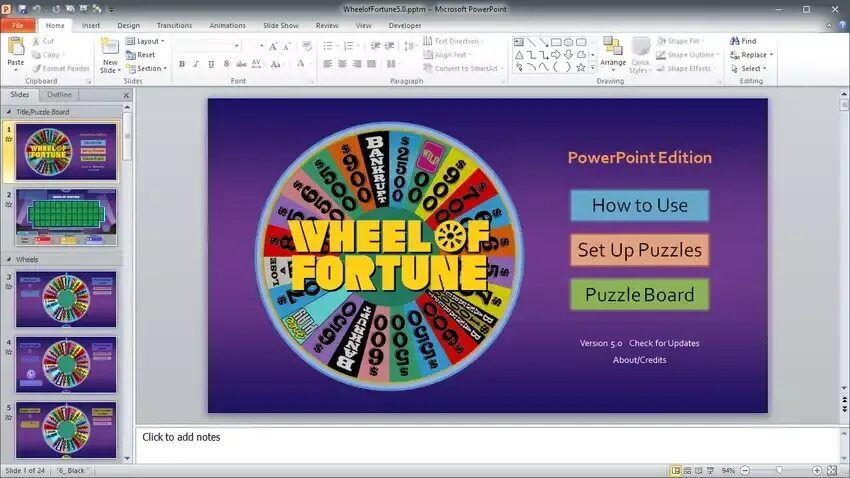Click the About/Credits link
Image resolution: width=850 pixels, height=478 pixels.
tap(639, 360)
